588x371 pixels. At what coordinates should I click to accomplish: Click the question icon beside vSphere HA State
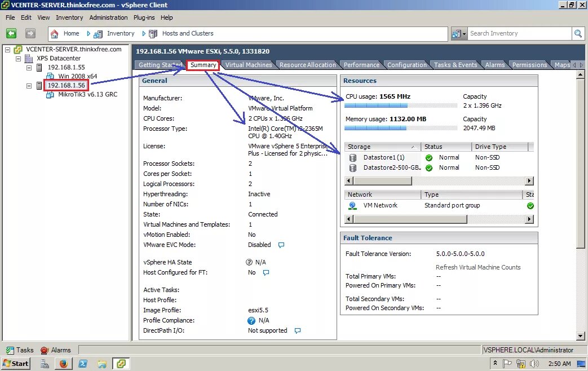point(249,262)
